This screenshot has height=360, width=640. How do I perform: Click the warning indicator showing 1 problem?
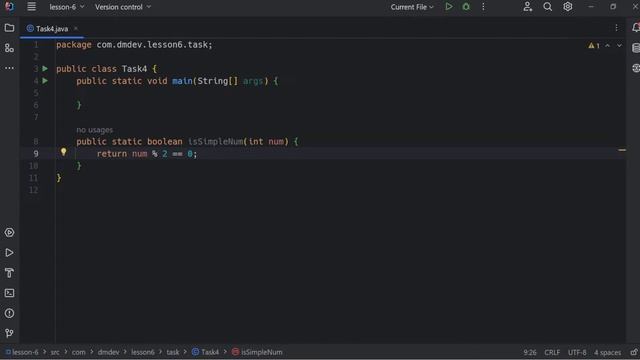[594, 46]
